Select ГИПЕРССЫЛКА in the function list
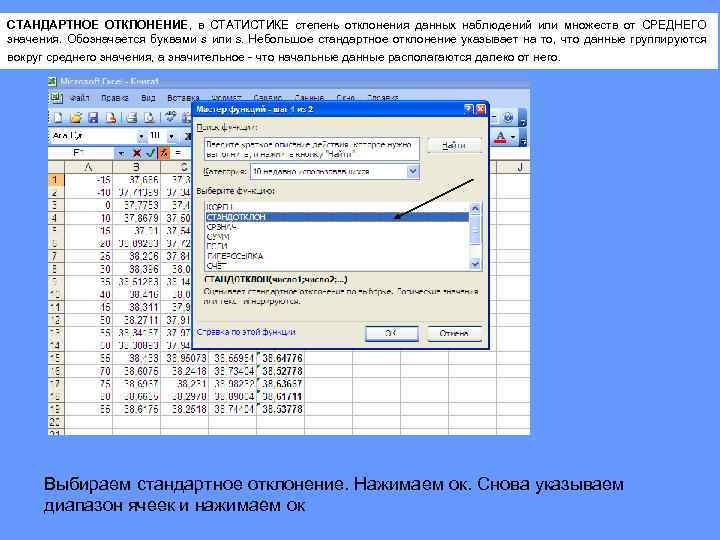 [x=337, y=256]
